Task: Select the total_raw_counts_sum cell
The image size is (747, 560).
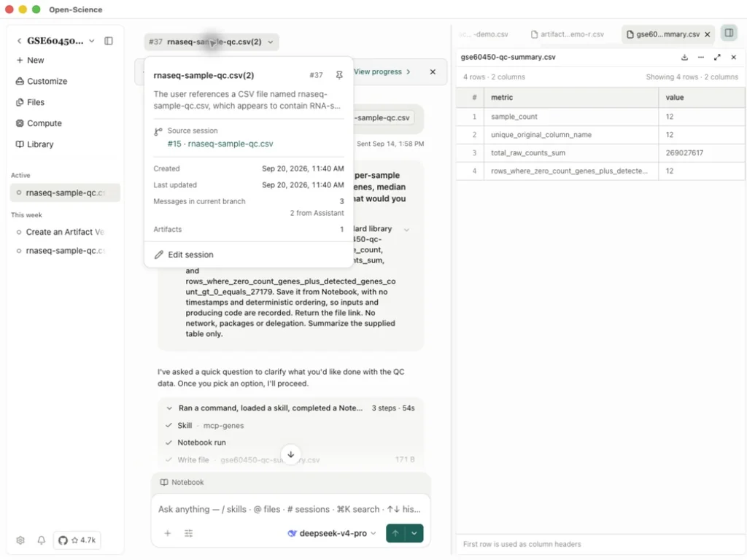Action: coord(571,153)
